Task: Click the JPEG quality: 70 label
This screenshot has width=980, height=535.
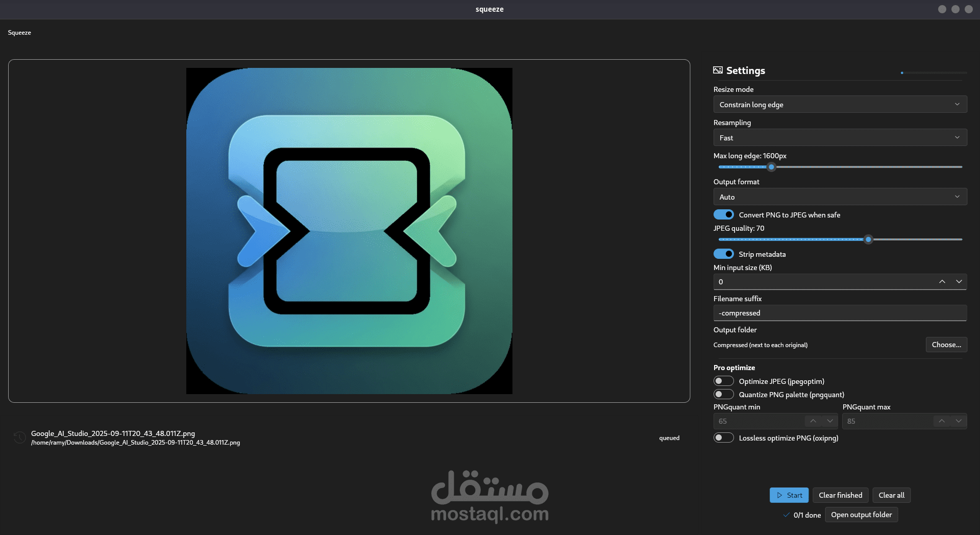Action: pyautogui.click(x=739, y=228)
